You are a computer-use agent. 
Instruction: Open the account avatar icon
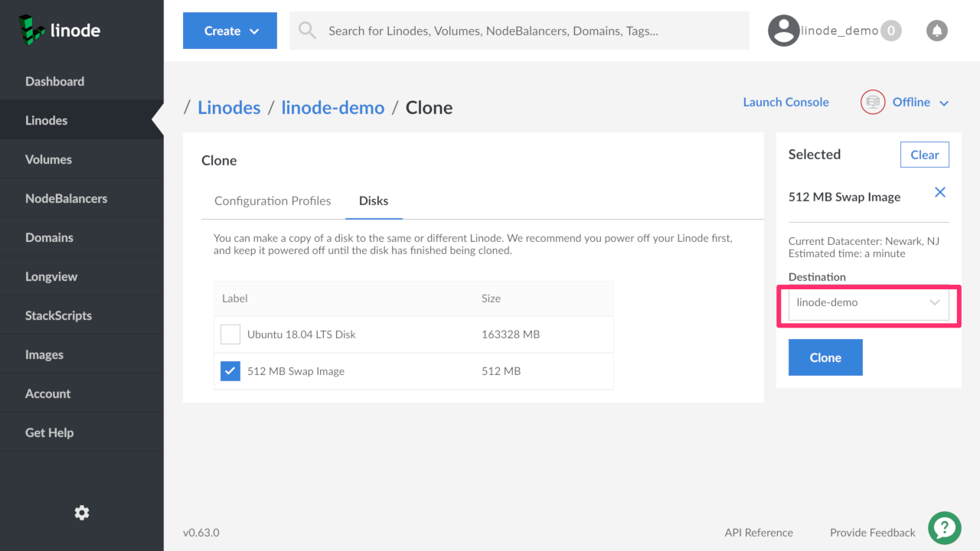click(783, 30)
